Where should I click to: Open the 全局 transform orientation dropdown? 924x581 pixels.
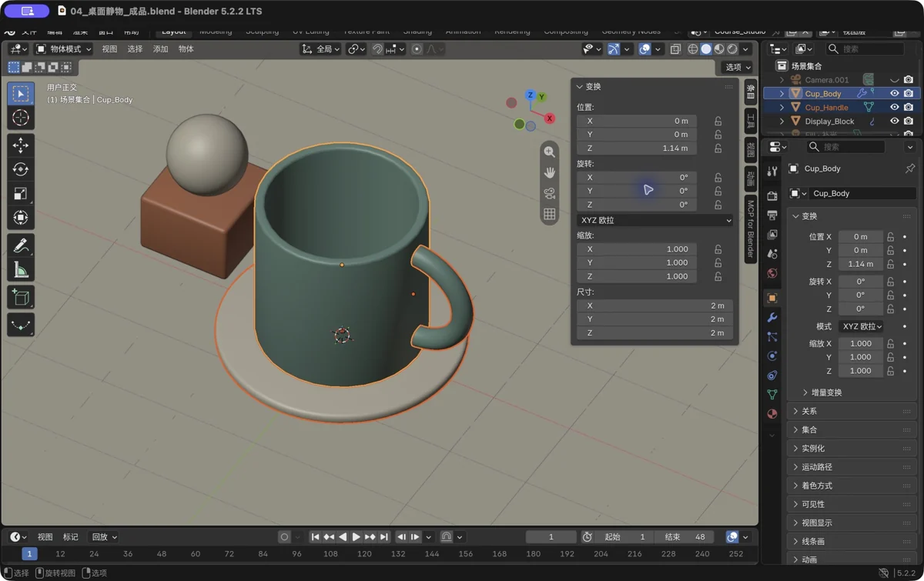coord(320,49)
